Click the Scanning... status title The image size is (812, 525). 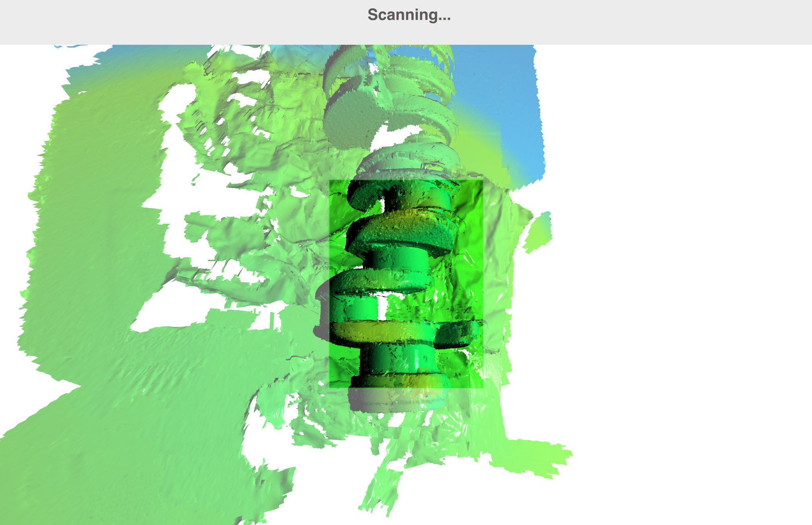click(x=409, y=15)
